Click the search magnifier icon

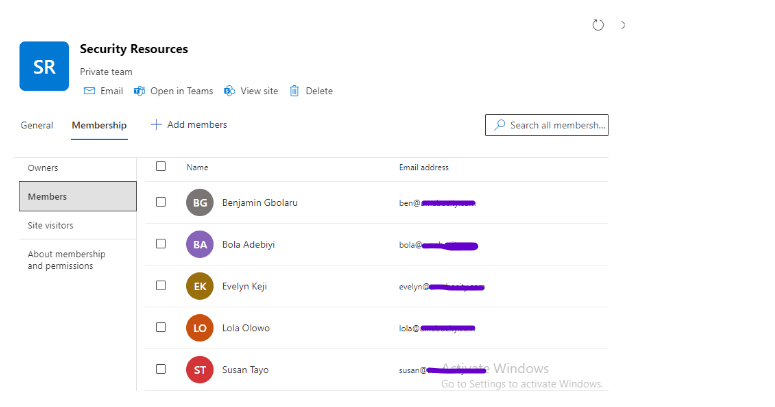pyautogui.click(x=499, y=126)
